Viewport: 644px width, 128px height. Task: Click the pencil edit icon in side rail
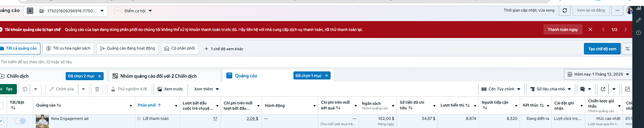[x=638, y=20]
